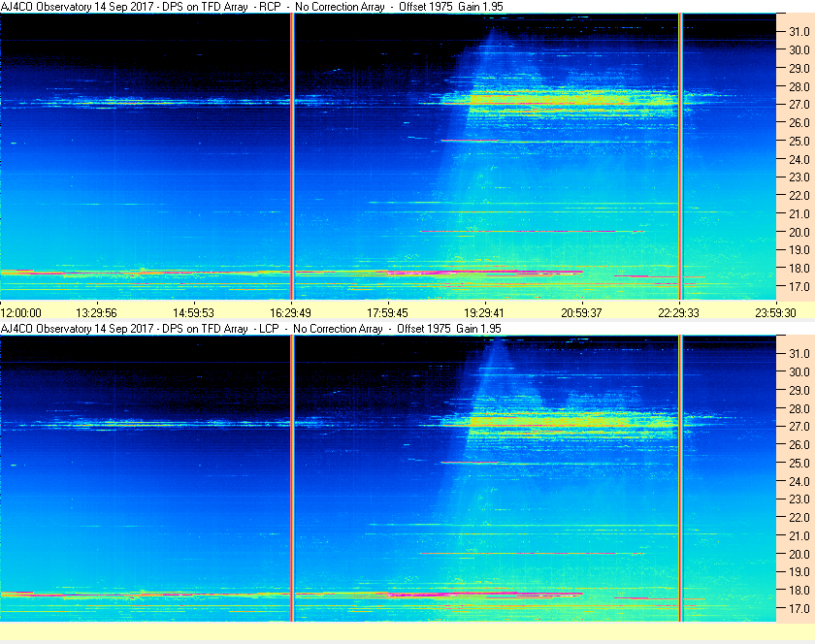Click the 28.0 frequency label on the LCP axis
Image resolution: width=815 pixels, height=644 pixels.
(799, 408)
